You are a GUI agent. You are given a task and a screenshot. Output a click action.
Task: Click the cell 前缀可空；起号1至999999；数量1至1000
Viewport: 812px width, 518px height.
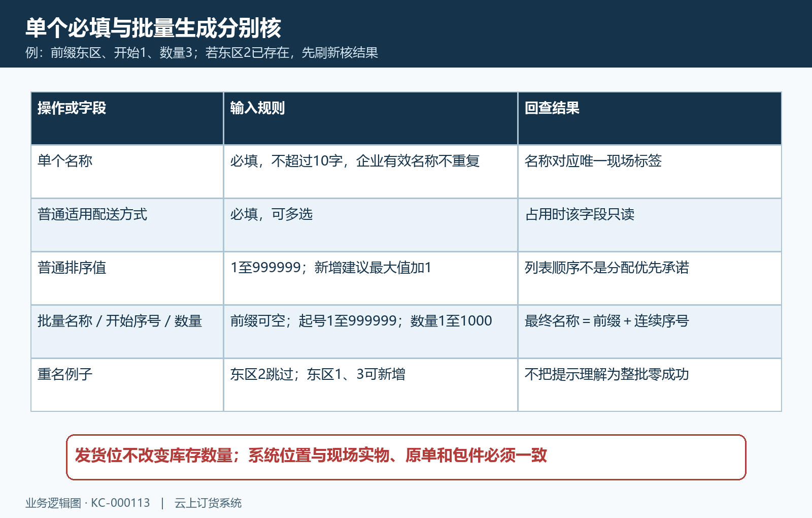[x=370, y=332]
